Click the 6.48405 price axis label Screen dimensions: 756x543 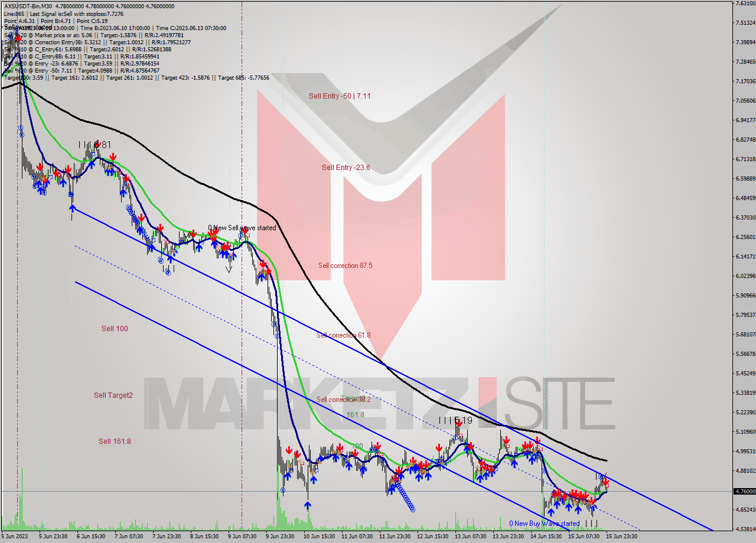pyautogui.click(x=744, y=198)
